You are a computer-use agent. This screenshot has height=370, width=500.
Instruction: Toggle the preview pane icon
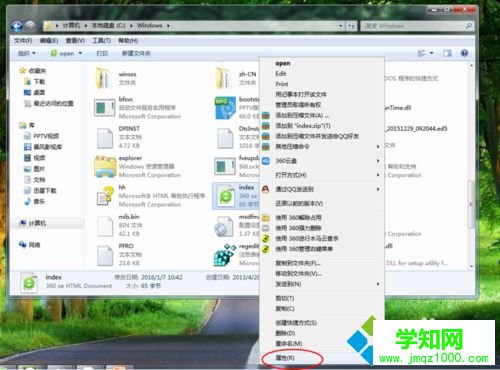pos(447,53)
